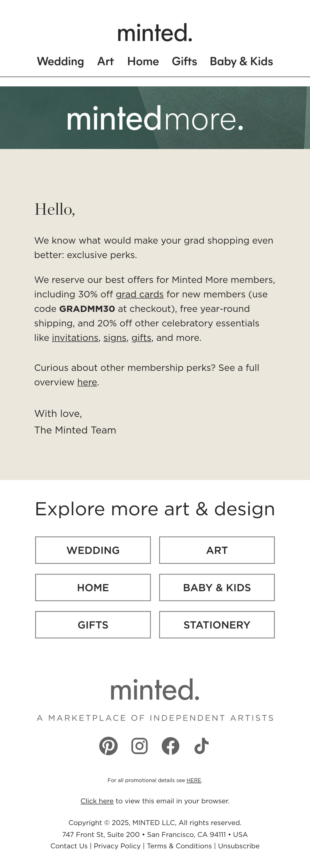Click the Unsubscribe footer link
The width and height of the screenshot is (310, 868).
pos(239,846)
